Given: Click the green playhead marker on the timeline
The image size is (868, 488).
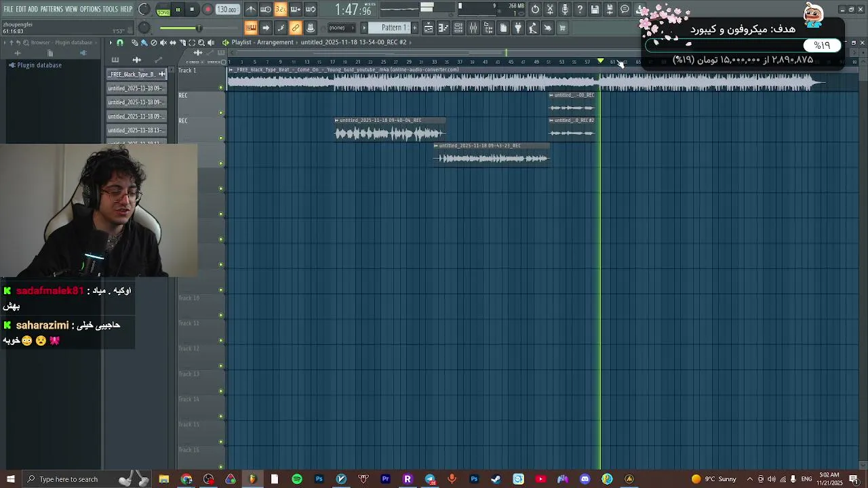Looking at the screenshot, I should pyautogui.click(x=600, y=62).
